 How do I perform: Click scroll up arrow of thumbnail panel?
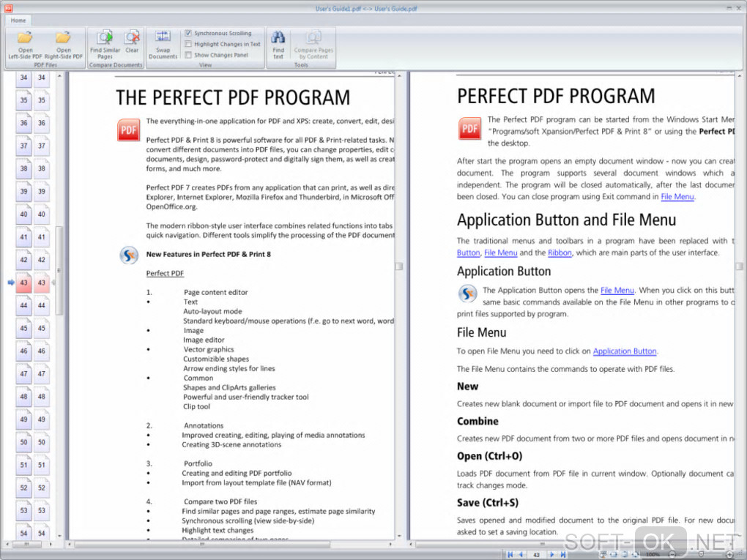[x=59, y=75]
